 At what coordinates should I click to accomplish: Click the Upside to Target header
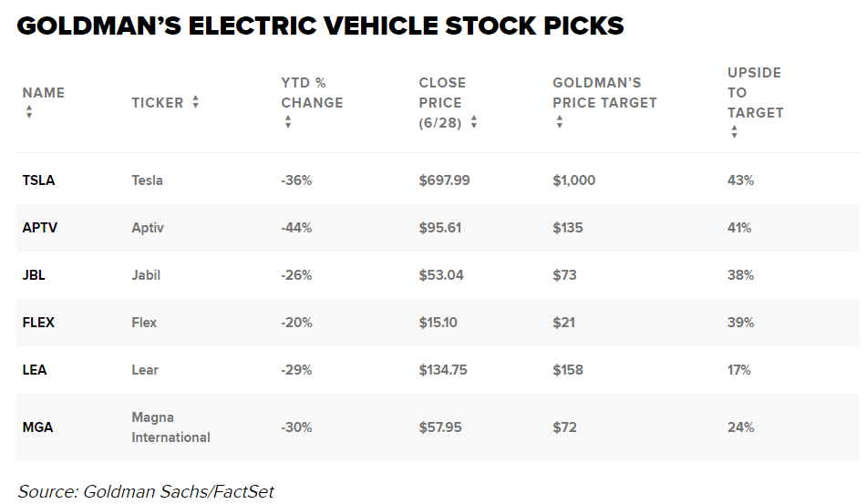(x=755, y=92)
